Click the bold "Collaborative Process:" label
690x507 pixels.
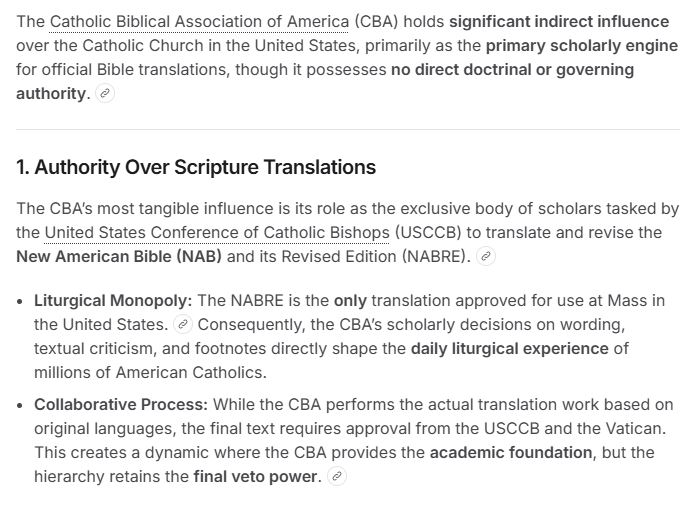pyautogui.click(x=121, y=404)
